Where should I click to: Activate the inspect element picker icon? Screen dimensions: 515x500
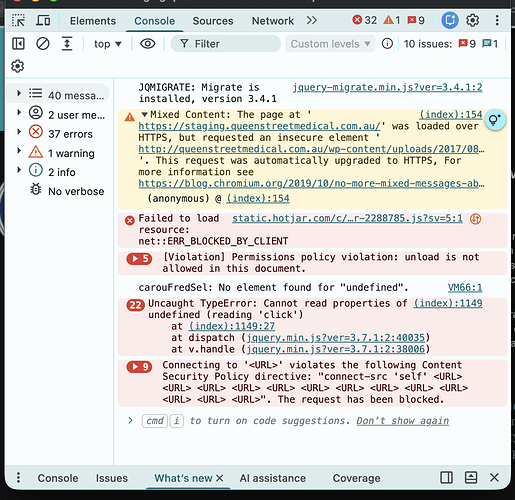coord(18,21)
